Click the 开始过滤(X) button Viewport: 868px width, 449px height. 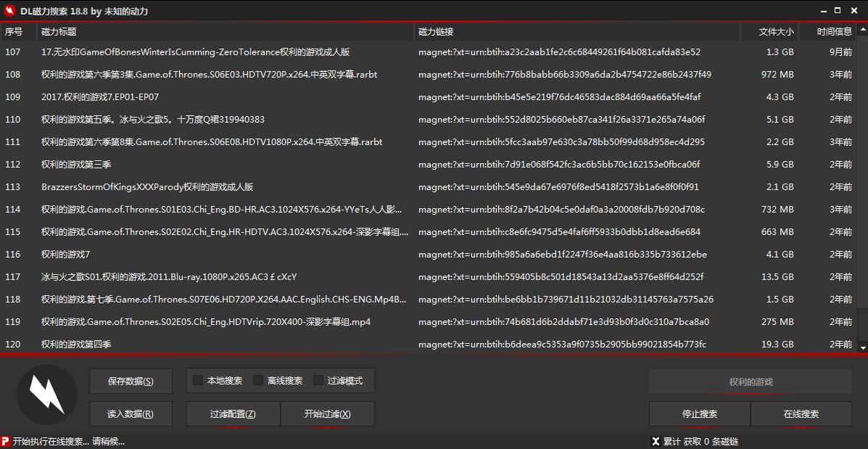click(328, 414)
